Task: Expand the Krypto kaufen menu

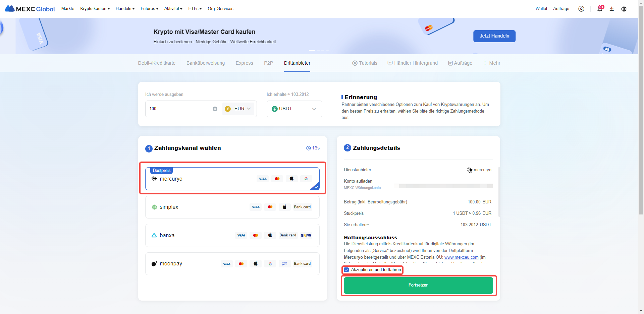Action: tap(95, 9)
